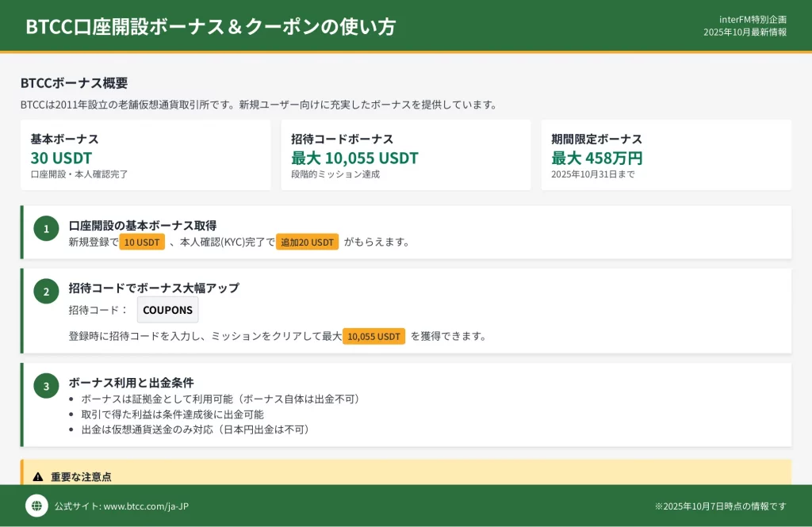Click the 10 USDT orange badge
Screen dimensions: 812x527
pyautogui.click(x=142, y=242)
